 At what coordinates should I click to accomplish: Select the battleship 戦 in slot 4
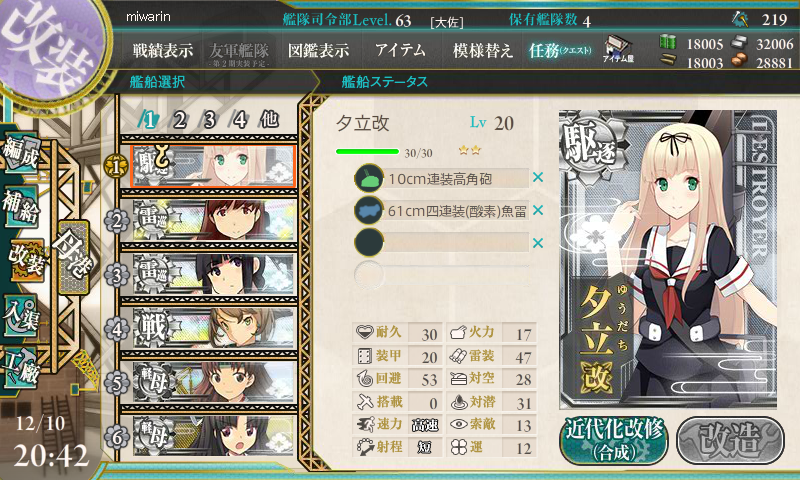tap(213, 328)
